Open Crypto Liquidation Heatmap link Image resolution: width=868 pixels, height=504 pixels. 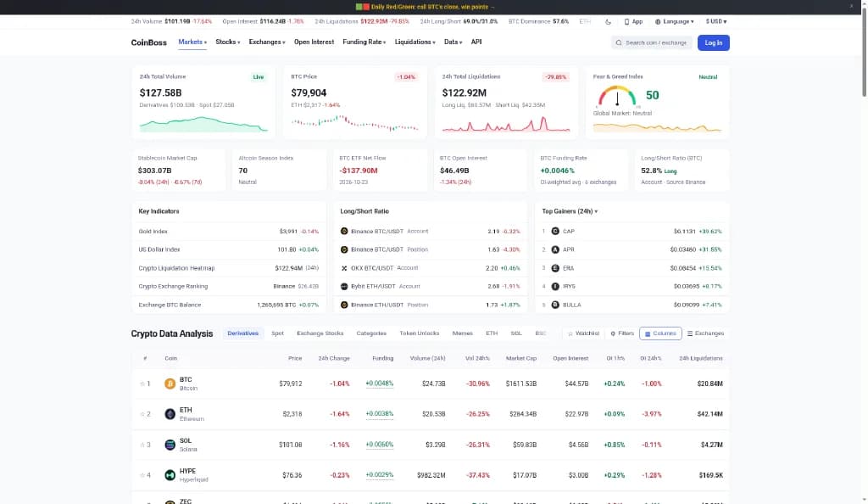click(176, 268)
